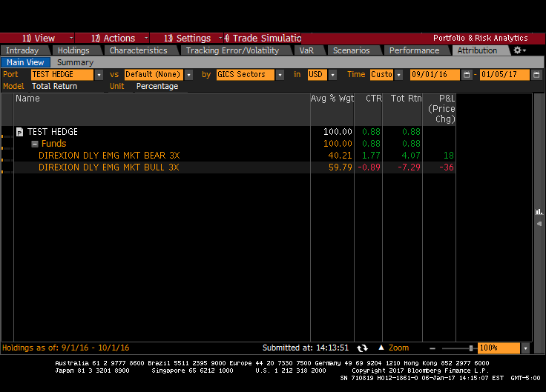
Task: Select the Summary sub-tab
Action: click(x=75, y=62)
